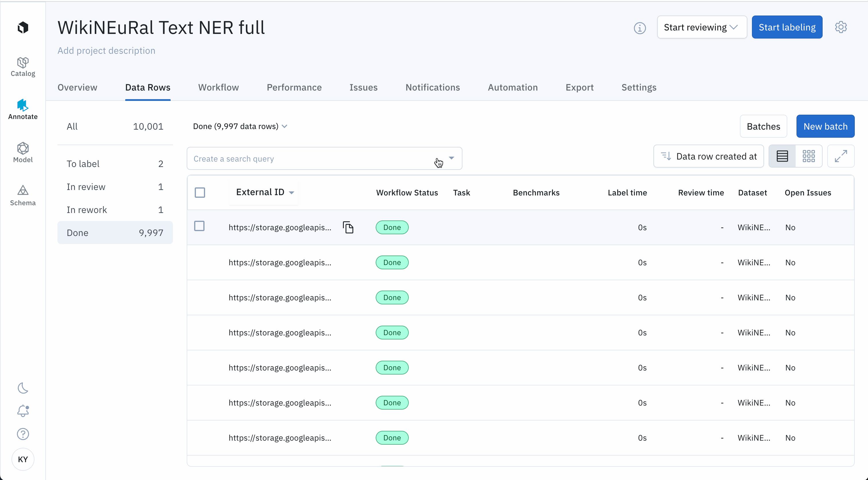Open the Export tab
The height and width of the screenshot is (480, 868).
coord(579,87)
